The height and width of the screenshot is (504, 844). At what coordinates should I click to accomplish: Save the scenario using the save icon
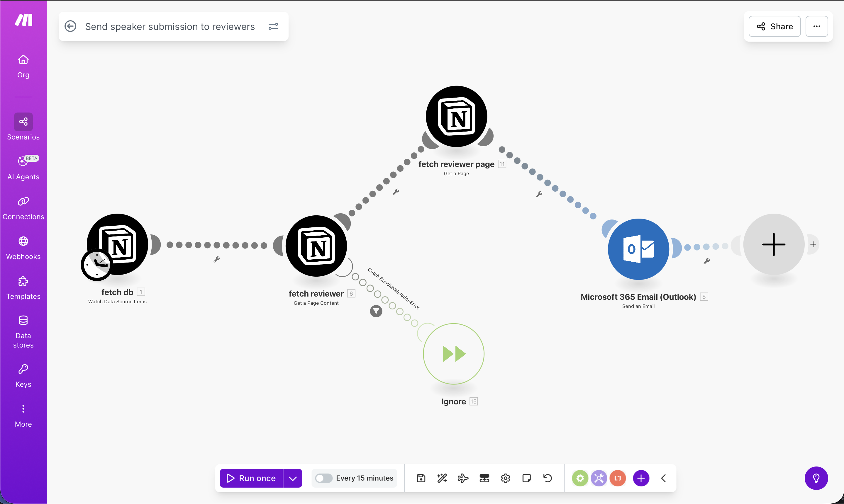[421, 478]
